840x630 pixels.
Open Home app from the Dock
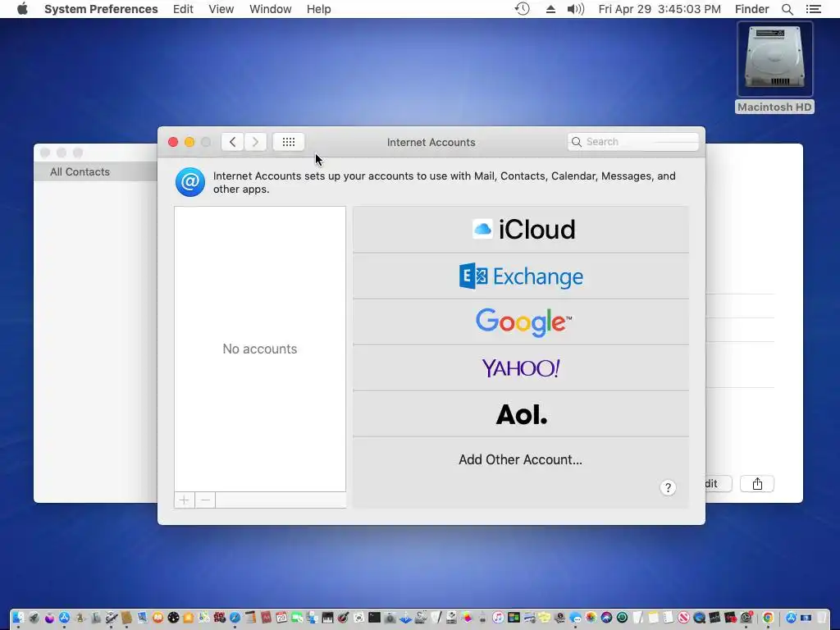[x=189, y=618]
